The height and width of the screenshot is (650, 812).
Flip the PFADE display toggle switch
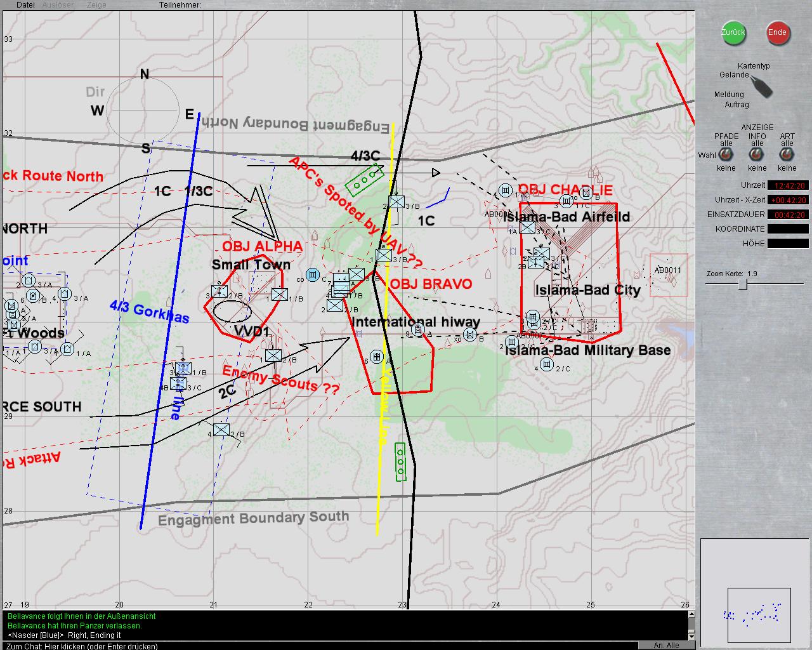point(726,156)
